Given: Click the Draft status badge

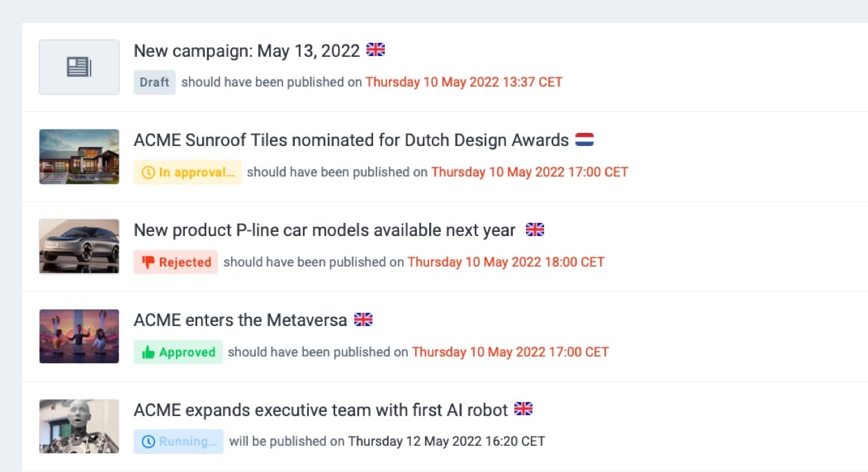Looking at the screenshot, I should pos(154,82).
